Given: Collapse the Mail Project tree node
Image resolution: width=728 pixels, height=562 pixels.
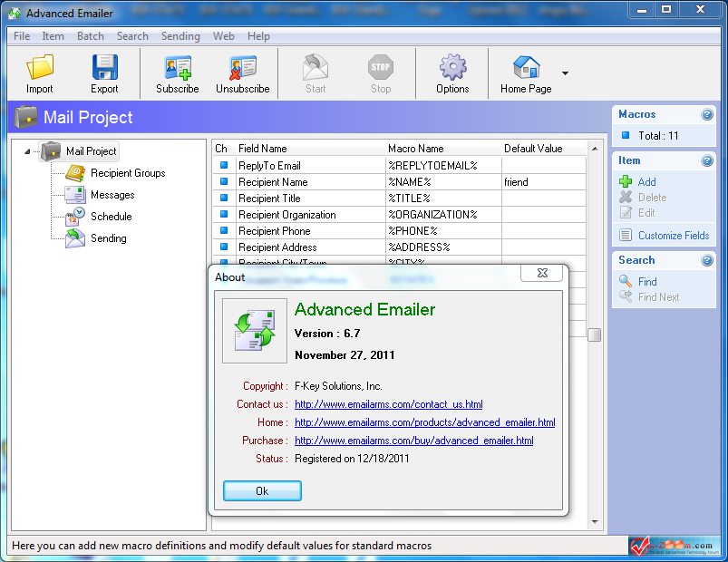Looking at the screenshot, I should pos(27,151).
